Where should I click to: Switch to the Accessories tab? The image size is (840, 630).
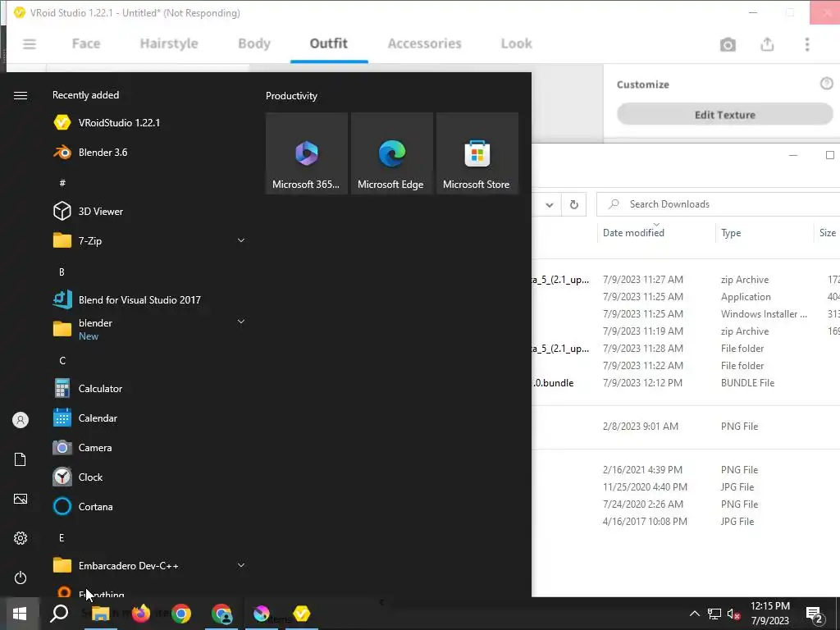point(424,43)
